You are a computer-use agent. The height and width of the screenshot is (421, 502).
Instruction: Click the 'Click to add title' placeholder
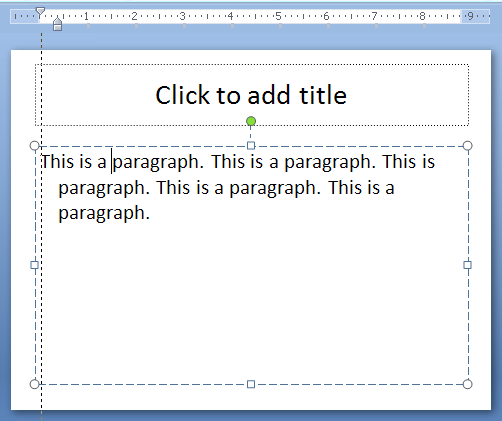(x=251, y=95)
